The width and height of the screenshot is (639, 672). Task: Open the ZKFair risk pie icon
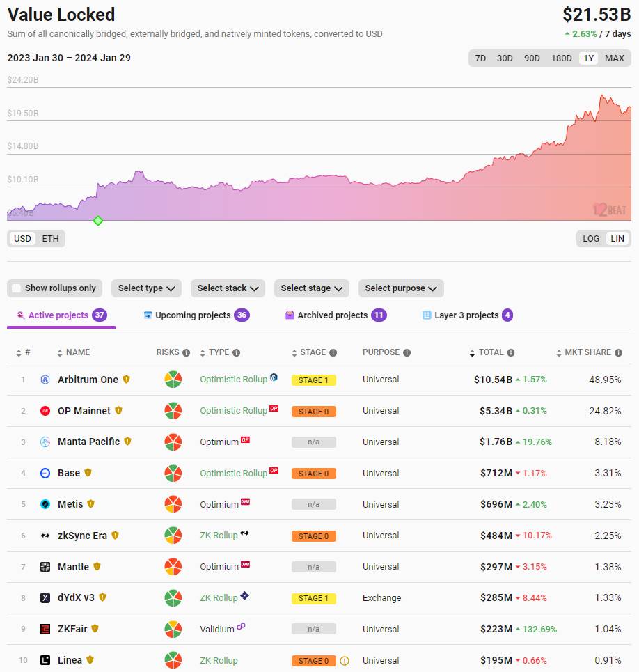click(173, 629)
